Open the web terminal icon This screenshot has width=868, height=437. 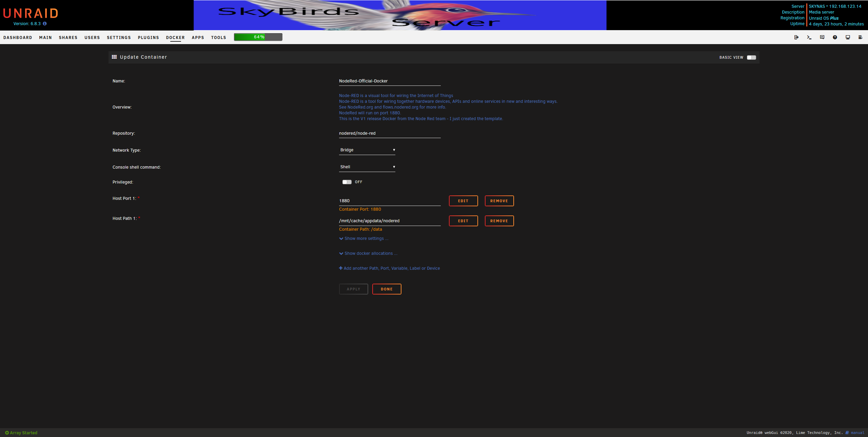pos(809,37)
